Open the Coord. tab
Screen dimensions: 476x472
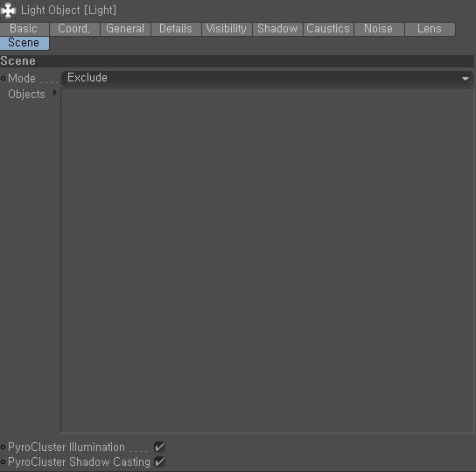point(74,29)
